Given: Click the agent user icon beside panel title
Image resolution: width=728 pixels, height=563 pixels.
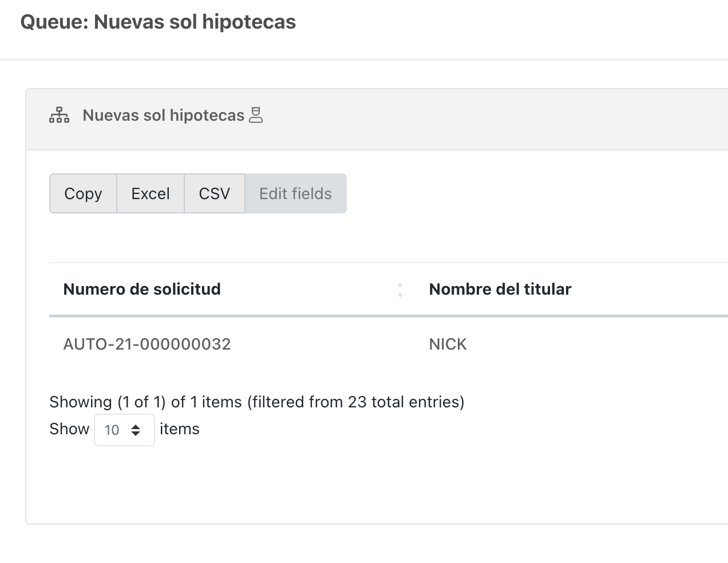Looking at the screenshot, I should tap(256, 115).
